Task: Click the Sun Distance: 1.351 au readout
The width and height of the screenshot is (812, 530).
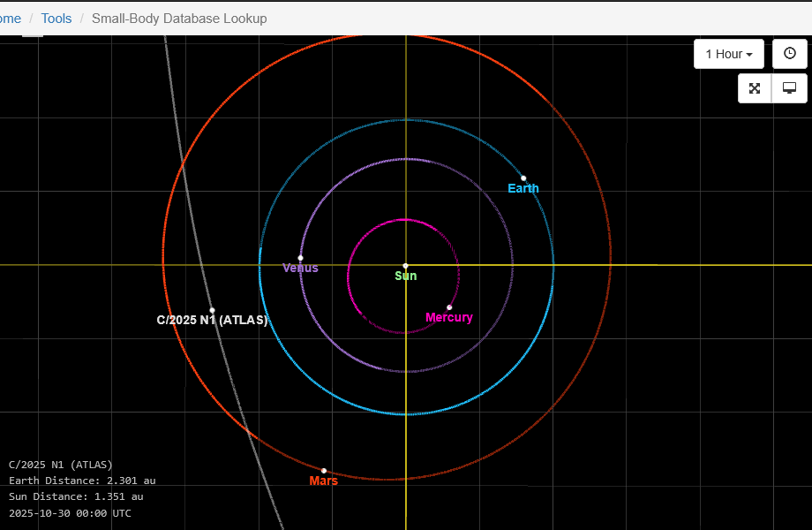Action: pos(76,496)
